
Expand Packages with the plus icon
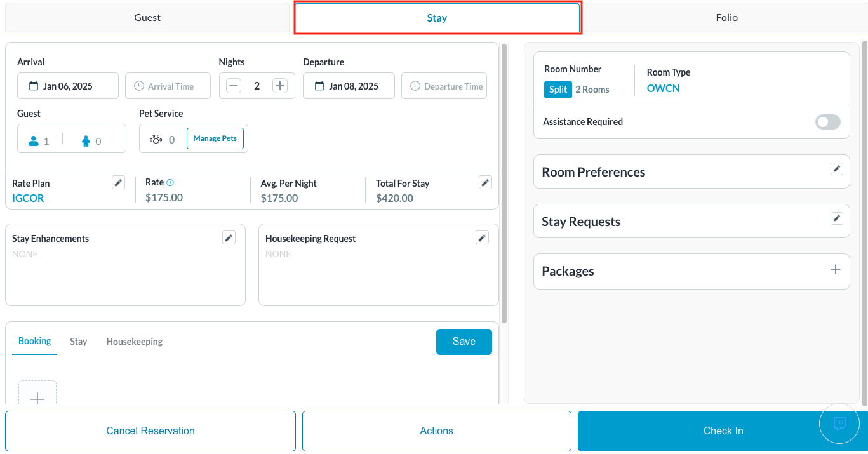tap(836, 270)
